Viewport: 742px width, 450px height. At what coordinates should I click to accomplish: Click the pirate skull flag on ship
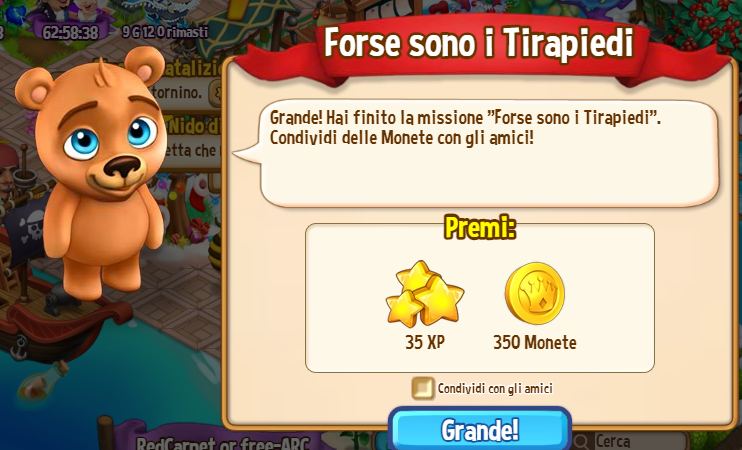coord(28,226)
